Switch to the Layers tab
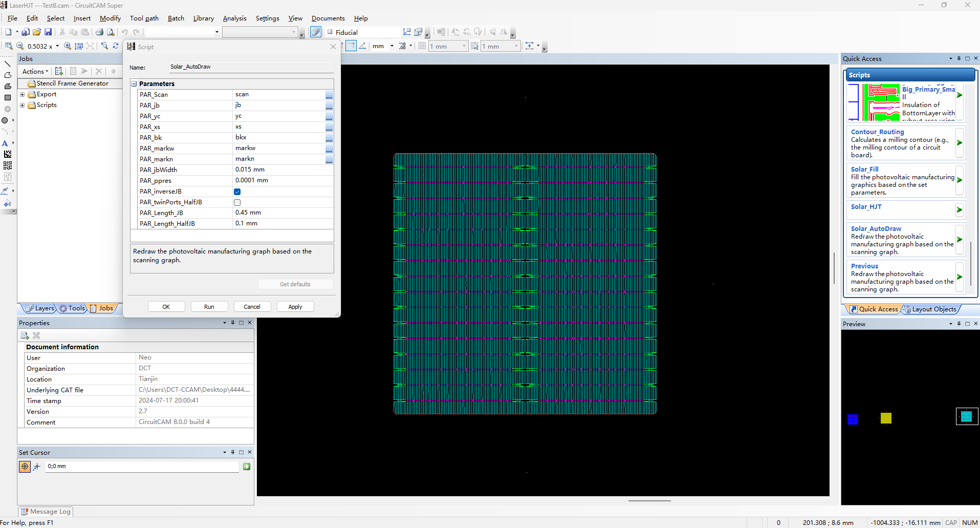 pos(40,308)
